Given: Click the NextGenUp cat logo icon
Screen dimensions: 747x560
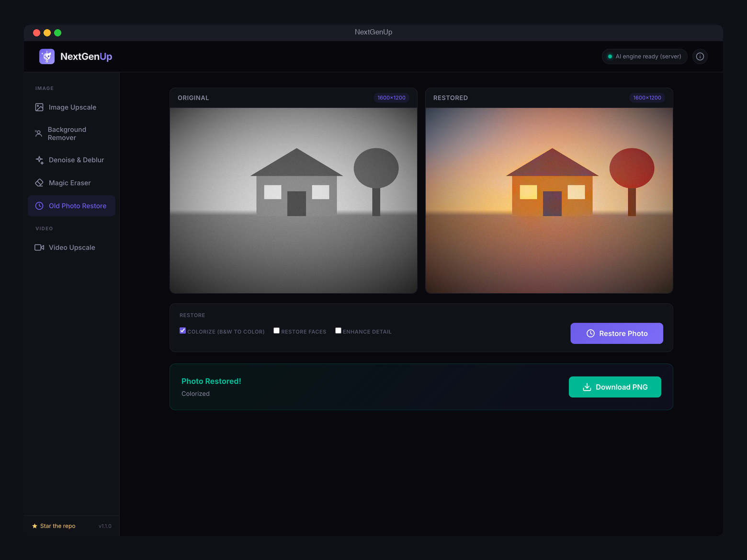Looking at the screenshot, I should click(47, 56).
